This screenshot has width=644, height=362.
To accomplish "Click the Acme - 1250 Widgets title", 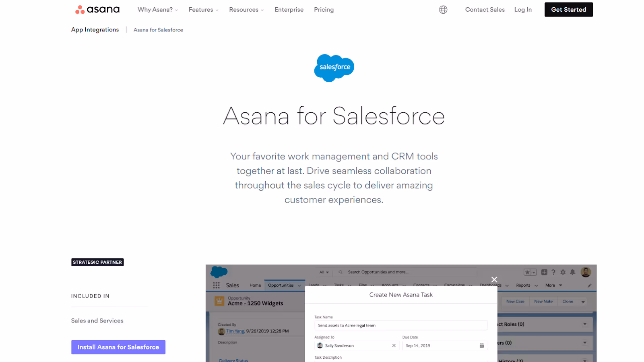I will click(x=255, y=304).
